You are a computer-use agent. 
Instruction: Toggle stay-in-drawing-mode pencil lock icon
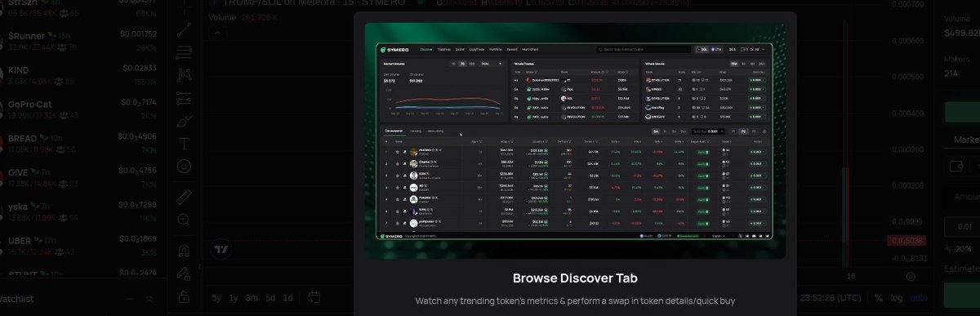[x=185, y=273]
